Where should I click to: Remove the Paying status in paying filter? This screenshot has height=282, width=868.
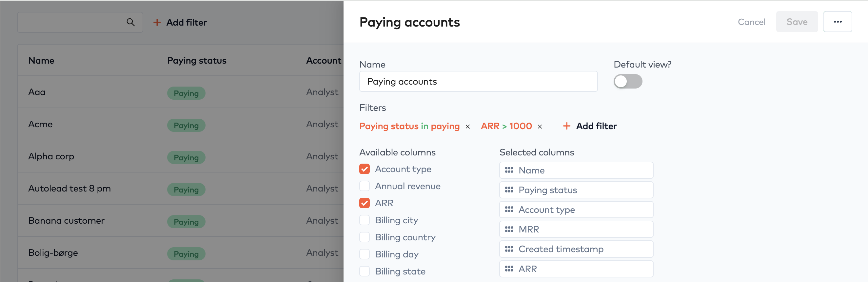click(x=468, y=127)
